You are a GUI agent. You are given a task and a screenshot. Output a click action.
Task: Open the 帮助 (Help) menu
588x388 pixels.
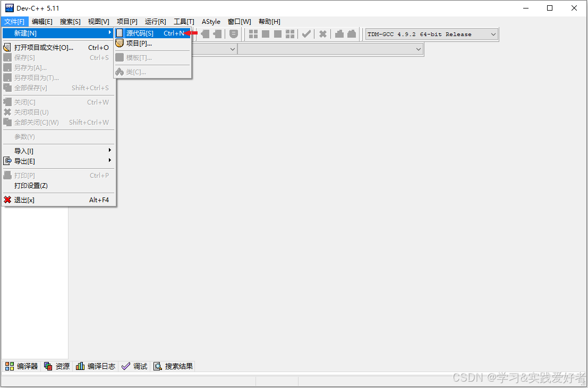(269, 21)
